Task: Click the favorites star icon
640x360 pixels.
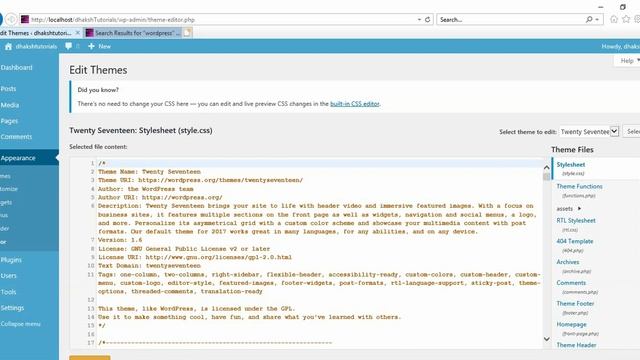Action: (x=626, y=19)
